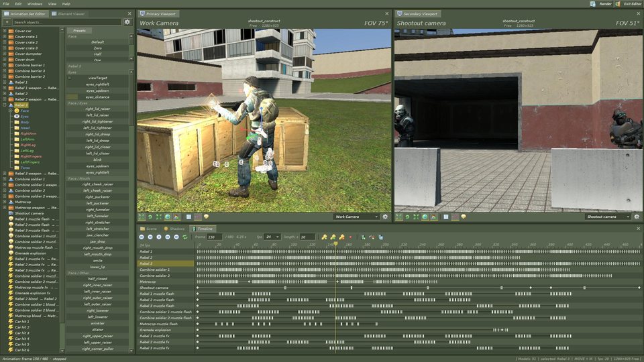644x362 pixels.
Task: Click the Add object plus button
Action: (7, 22)
